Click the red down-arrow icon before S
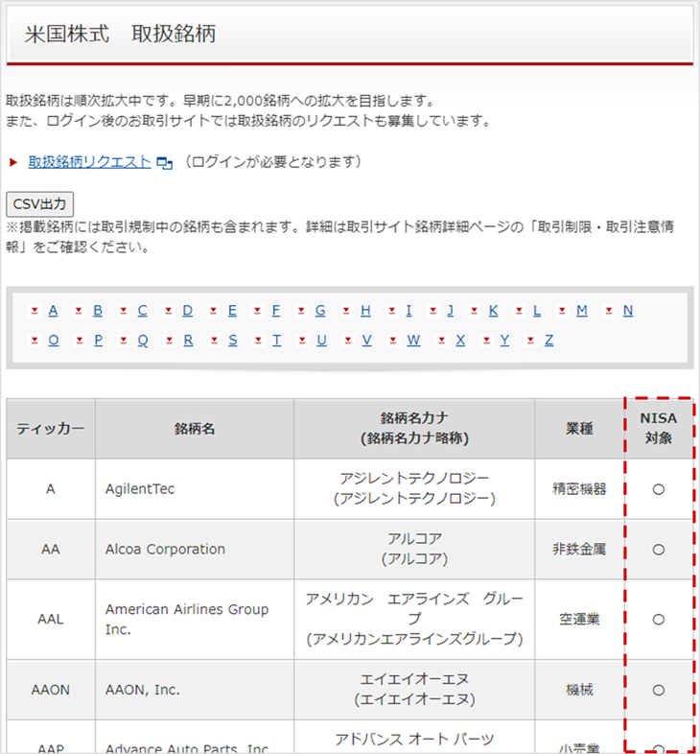The width and height of the screenshot is (700, 754). pos(214,341)
